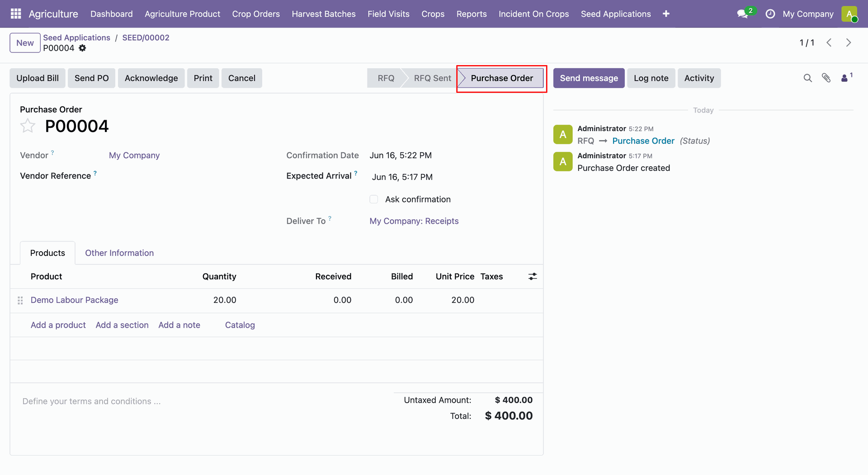
Task: Select the RFQ status stage
Action: coord(386,78)
